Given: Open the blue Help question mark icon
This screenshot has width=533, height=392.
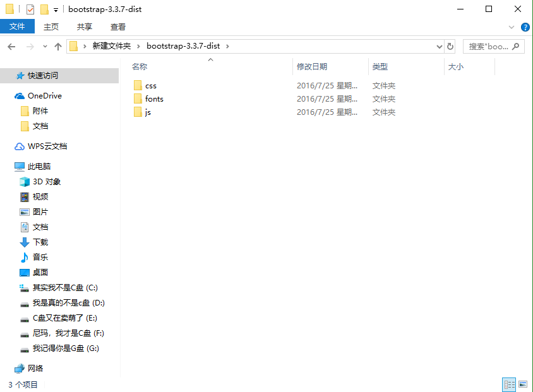Looking at the screenshot, I should (x=525, y=27).
